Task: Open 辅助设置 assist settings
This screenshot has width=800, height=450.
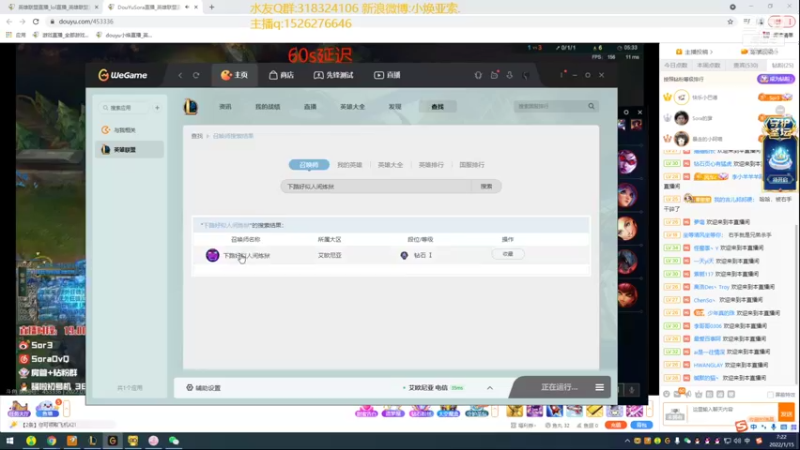Action: pos(204,388)
